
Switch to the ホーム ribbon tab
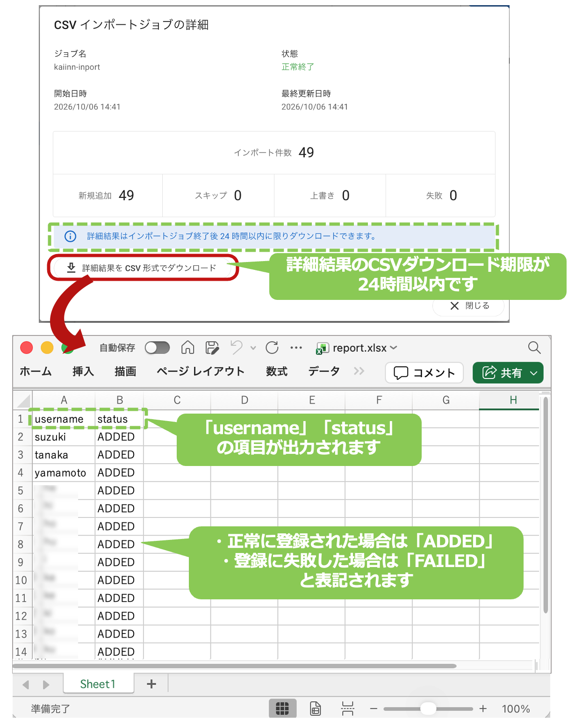coord(36,371)
